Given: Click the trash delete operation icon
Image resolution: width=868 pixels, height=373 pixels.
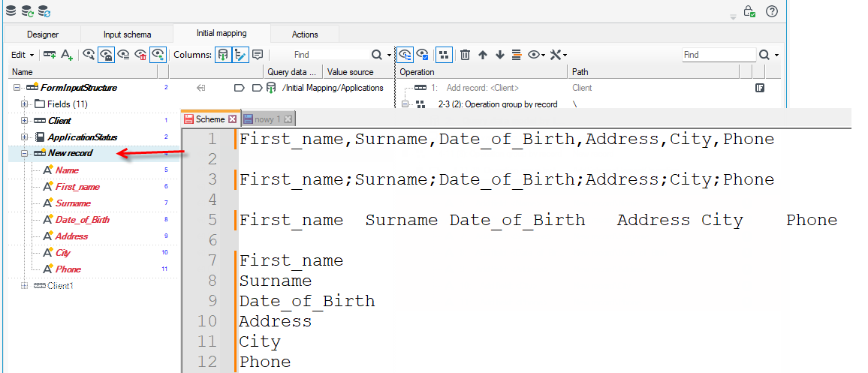Looking at the screenshot, I should click(466, 55).
